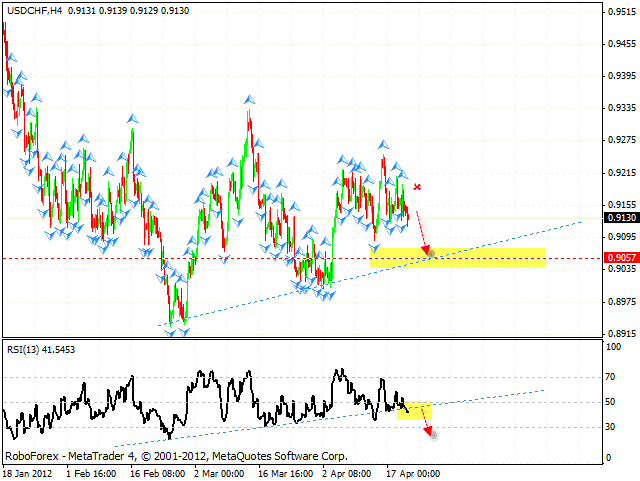Click the 17 Apr 00:00 date label
Screen dimensions: 640x481
point(413,473)
